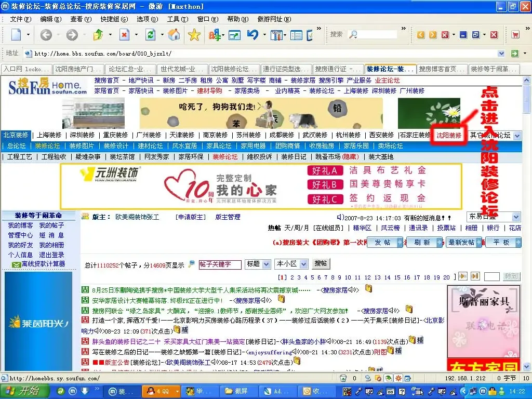Viewport: 532px width, 399px height.
Task: Click the orange previous tab arrow icon
Action: [x=421, y=35]
